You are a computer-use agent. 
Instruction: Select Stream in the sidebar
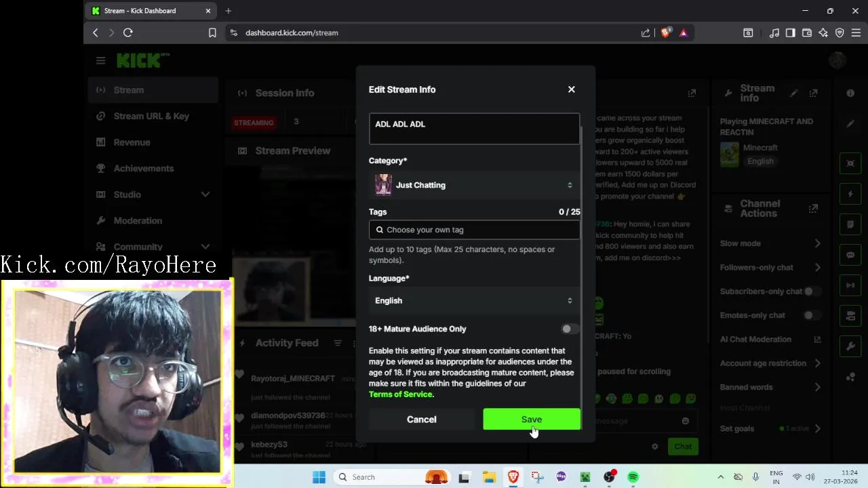153,90
